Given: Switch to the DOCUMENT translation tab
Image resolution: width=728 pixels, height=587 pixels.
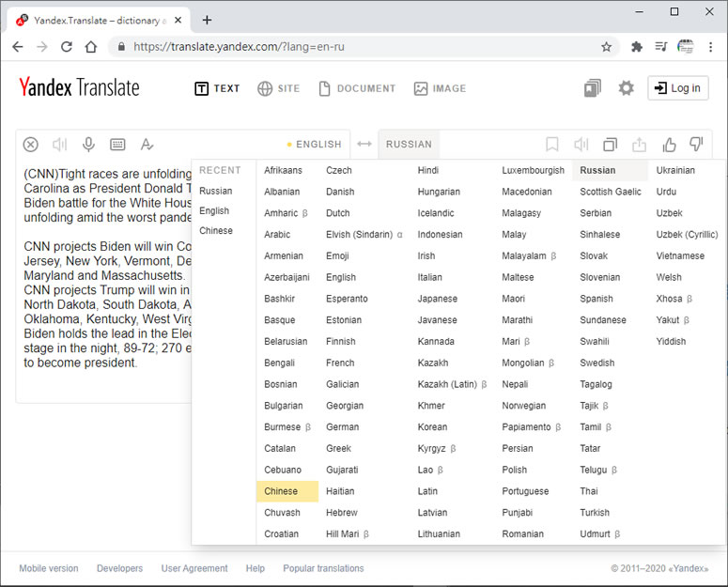Looking at the screenshot, I should tap(357, 88).
